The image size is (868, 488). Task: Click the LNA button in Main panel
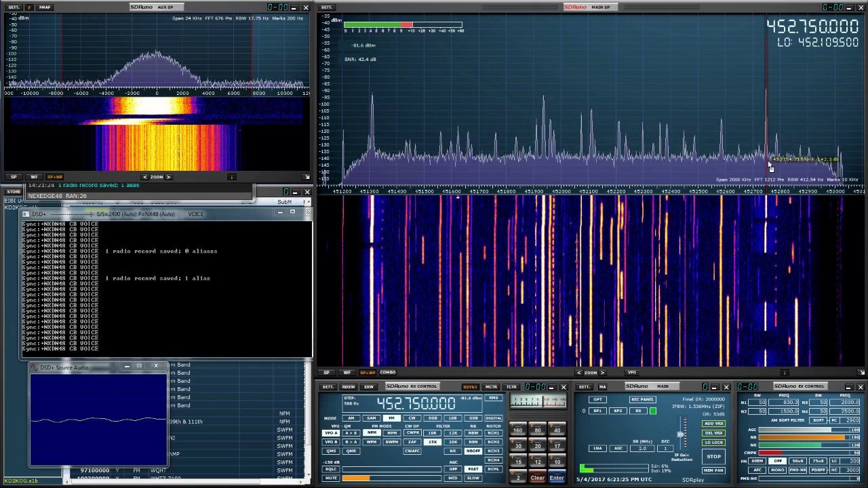click(597, 448)
